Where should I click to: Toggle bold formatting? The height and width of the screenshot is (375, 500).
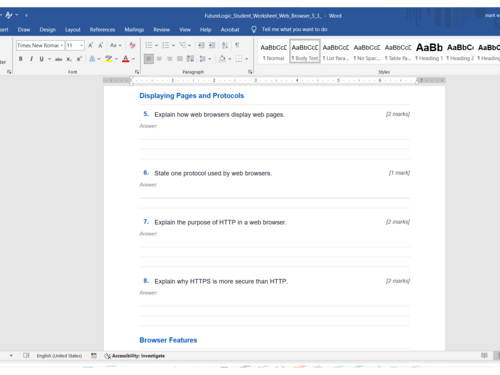pyautogui.click(x=21, y=59)
